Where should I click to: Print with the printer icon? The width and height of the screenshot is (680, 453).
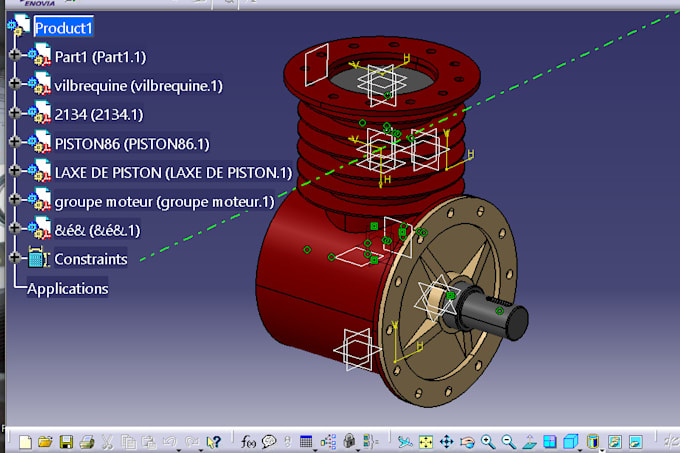(87, 442)
